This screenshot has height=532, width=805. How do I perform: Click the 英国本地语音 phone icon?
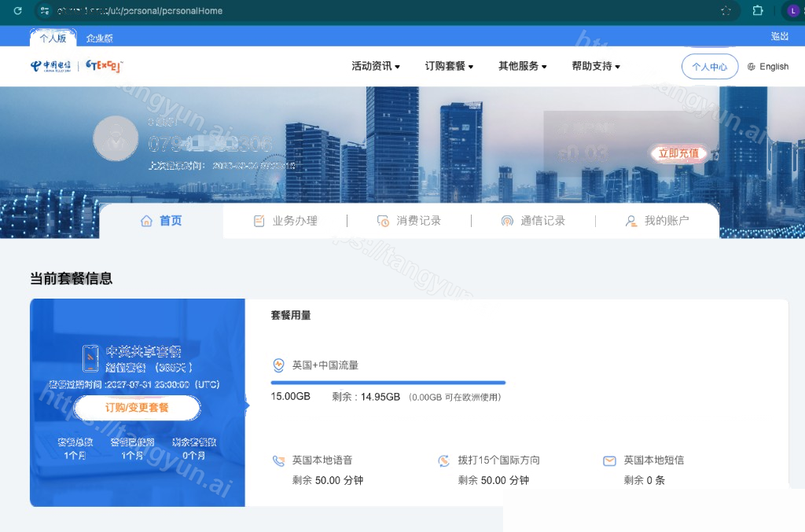click(x=278, y=460)
